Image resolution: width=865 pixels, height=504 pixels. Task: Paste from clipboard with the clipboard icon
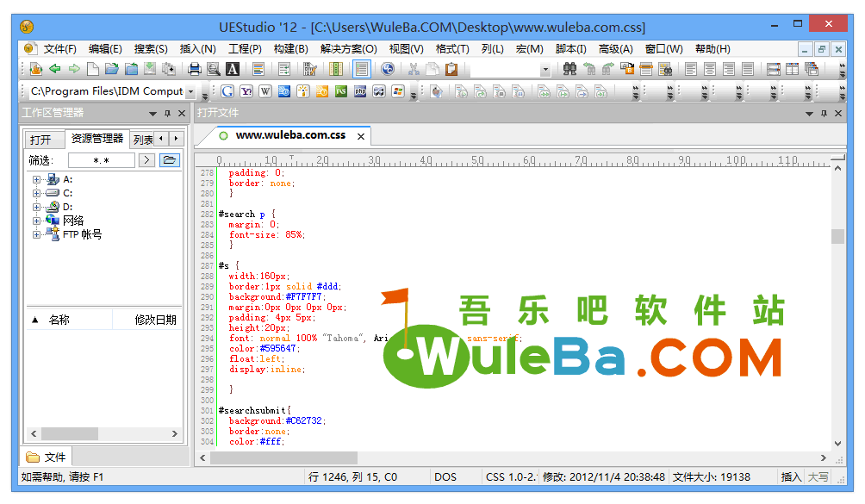[451, 69]
